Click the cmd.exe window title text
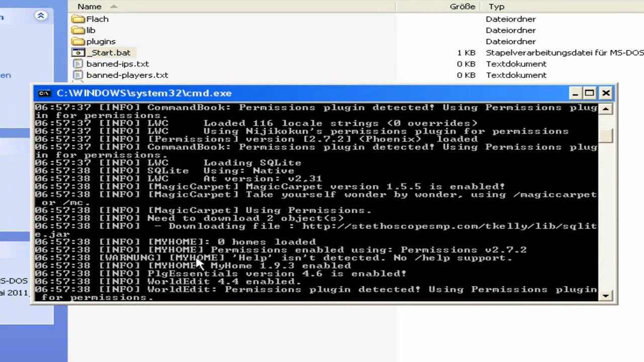 [144, 93]
